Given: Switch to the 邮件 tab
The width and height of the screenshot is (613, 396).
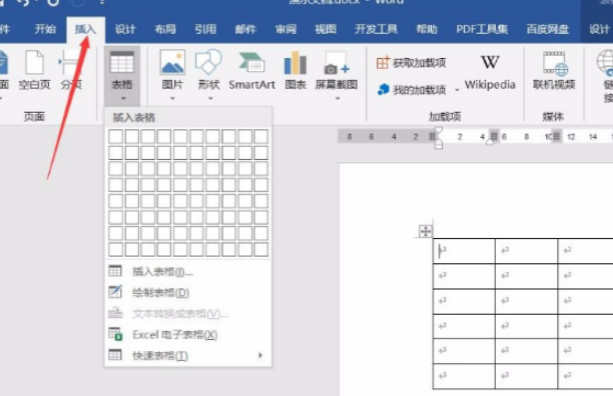Looking at the screenshot, I should 246,29.
